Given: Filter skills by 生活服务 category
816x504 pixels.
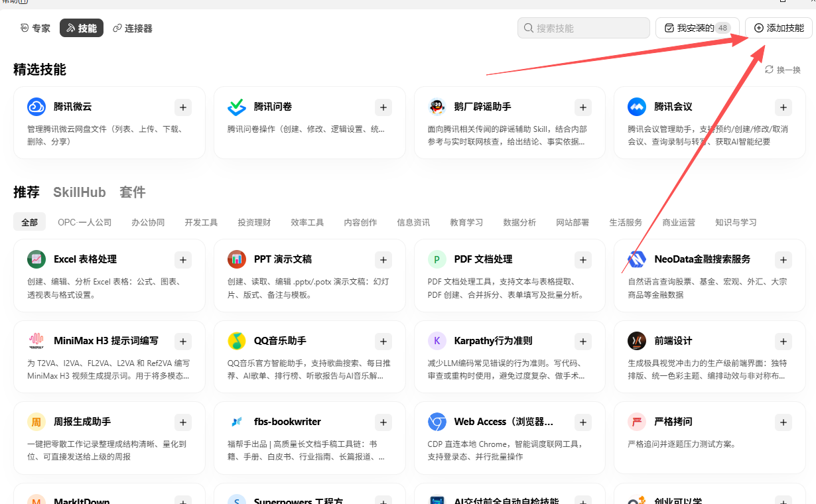Looking at the screenshot, I should [626, 222].
